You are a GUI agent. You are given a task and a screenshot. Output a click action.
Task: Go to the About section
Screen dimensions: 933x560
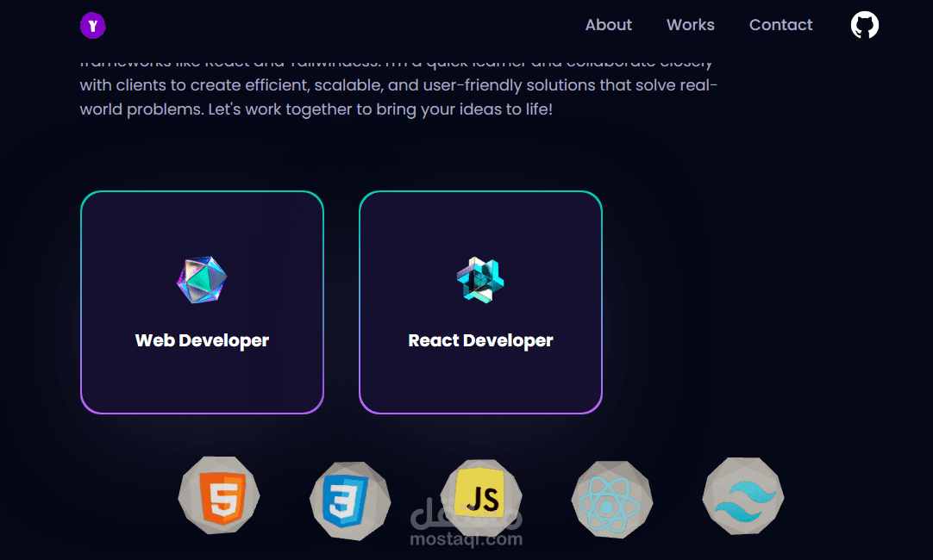coord(608,25)
